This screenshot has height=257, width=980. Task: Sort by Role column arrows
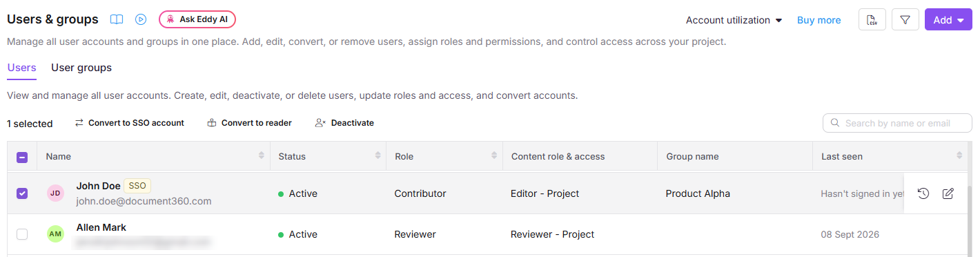pyautogui.click(x=494, y=156)
